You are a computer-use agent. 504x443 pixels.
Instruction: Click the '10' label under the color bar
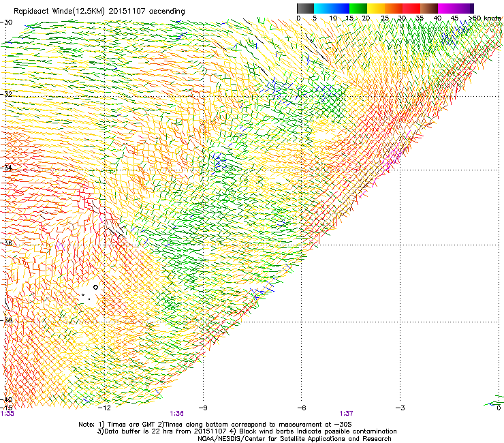[333, 18]
